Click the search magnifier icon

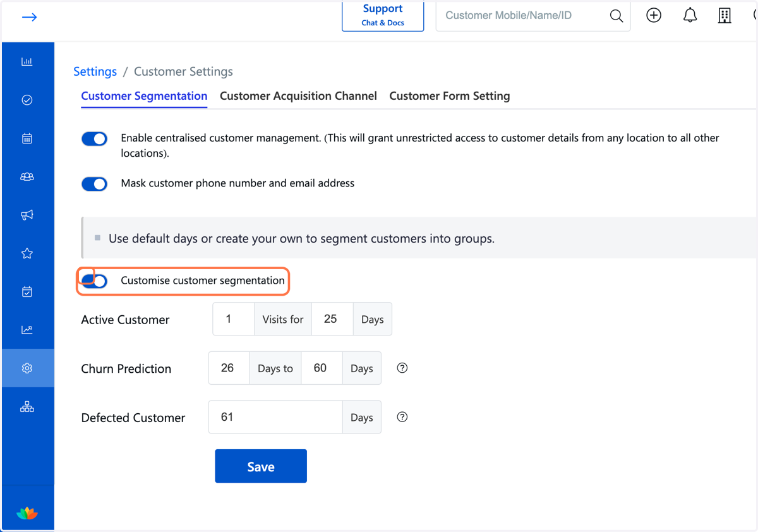pyautogui.click(x=617, y=16)
